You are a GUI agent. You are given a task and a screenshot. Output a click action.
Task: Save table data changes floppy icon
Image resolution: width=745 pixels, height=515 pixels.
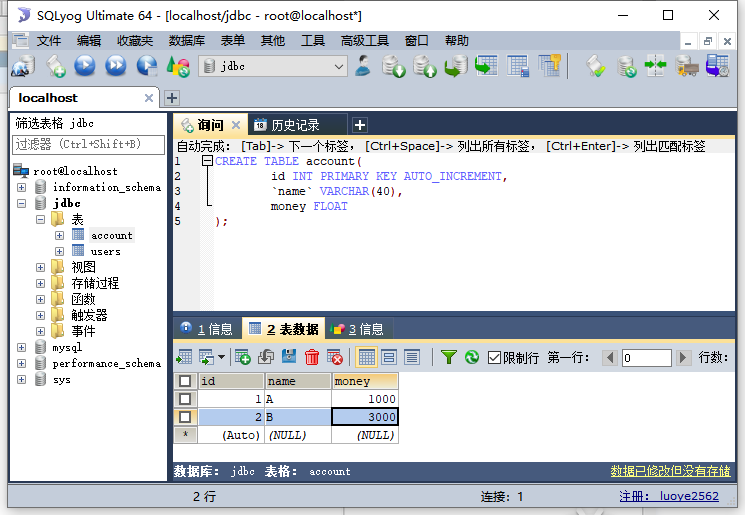[x=289, y=357]
